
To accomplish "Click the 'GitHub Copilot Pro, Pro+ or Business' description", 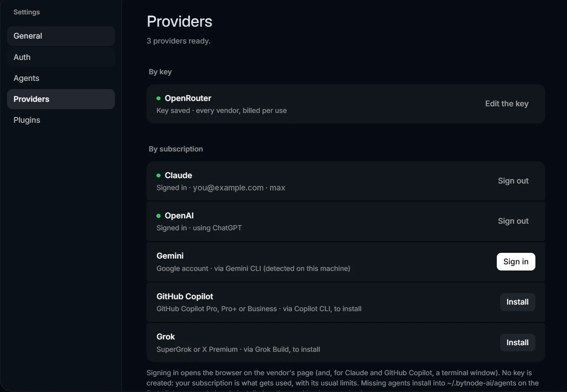I will 259,309.
